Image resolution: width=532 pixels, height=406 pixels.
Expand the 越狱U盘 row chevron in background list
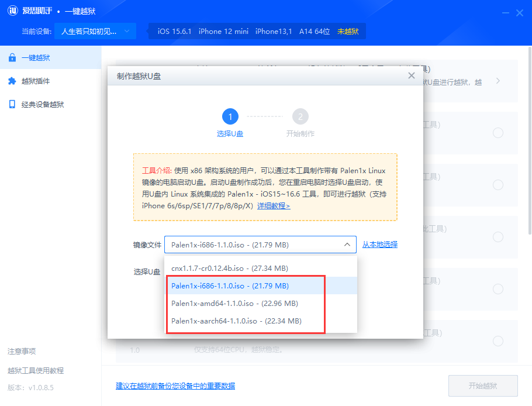498,81
